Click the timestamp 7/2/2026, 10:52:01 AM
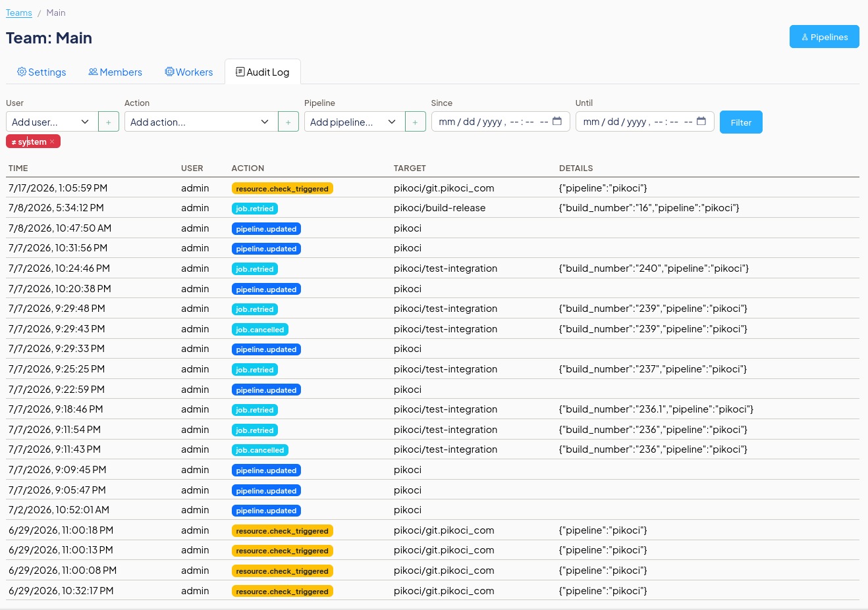 coord(59,510)
